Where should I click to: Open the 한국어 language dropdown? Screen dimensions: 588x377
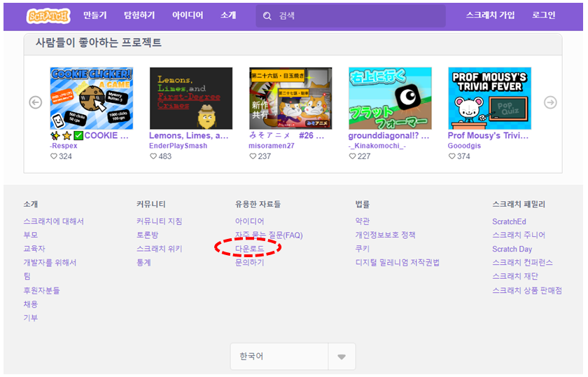(x=293, y=357)
